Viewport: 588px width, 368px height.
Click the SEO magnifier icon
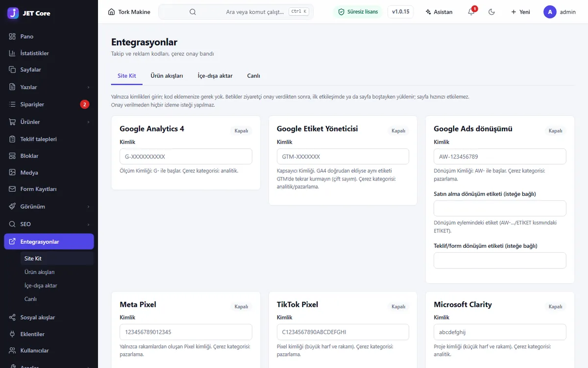pyautogui.click(x=12, y=224)
